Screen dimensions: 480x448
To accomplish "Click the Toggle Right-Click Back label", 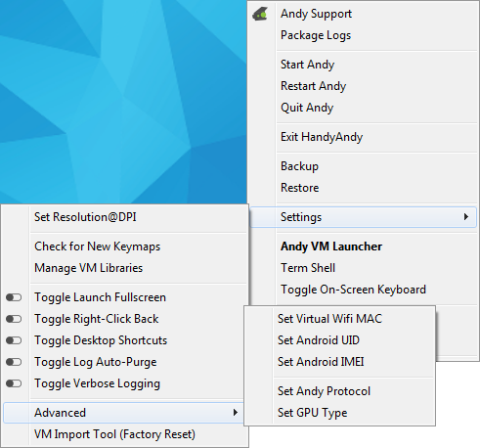I will click(x=97, y=319).
